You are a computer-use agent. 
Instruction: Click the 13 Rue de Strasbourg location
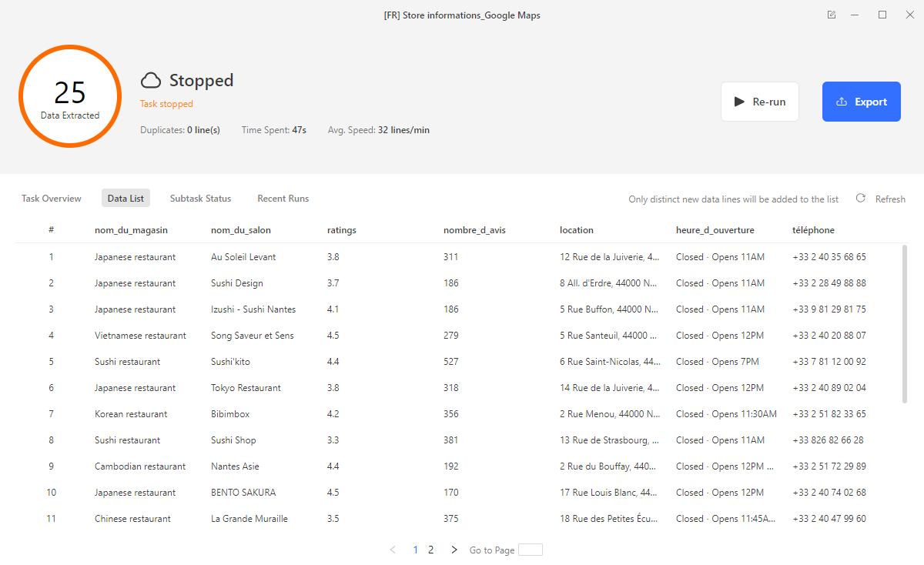610,440
